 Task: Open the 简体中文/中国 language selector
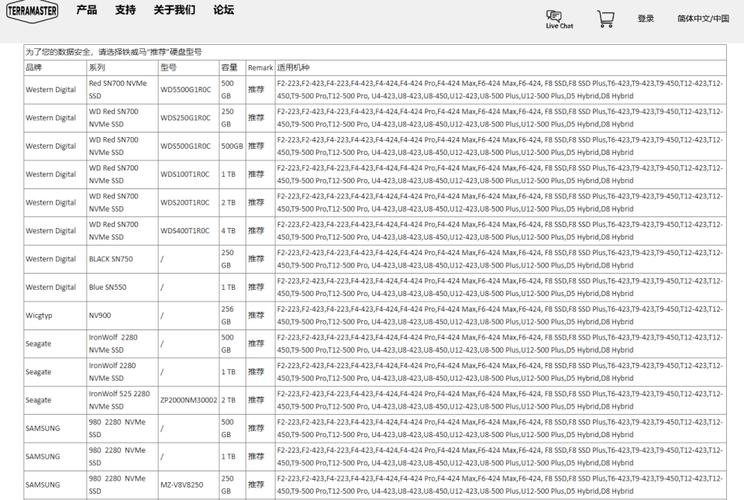point(703,19)
